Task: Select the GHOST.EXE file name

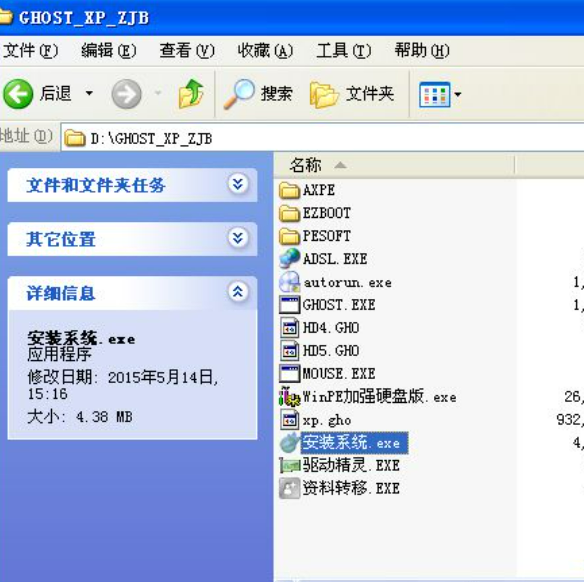Action: tap(339, 305)
